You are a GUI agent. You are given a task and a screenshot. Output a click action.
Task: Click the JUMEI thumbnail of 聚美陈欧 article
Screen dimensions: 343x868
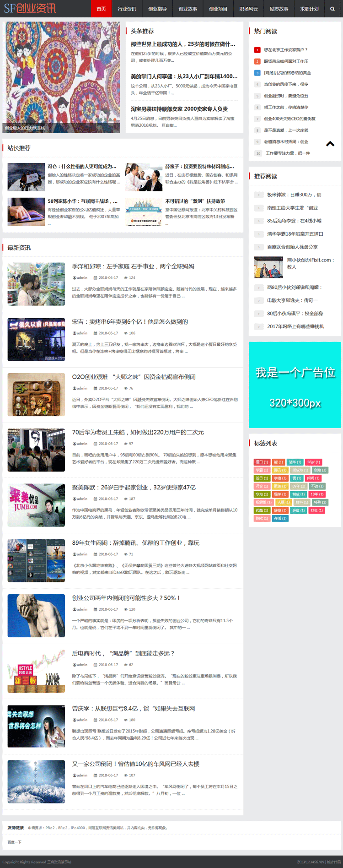pos(36,505)
